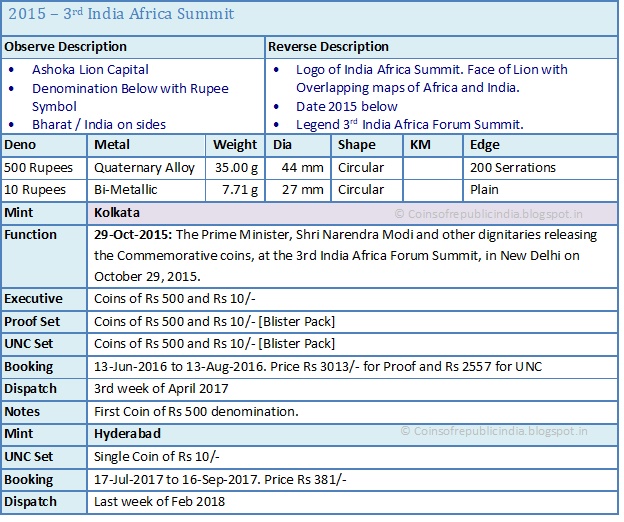Viewport: 624px width, 522px height.
Task: Click 'Legend 3rd India Africa Forum Summit' bullet
Action: click(x=410, y=125)
